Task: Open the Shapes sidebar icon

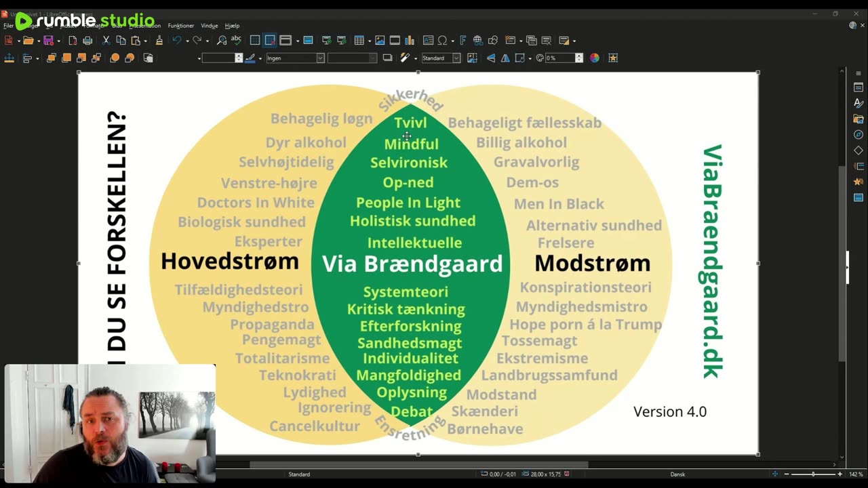Action: 859,150
